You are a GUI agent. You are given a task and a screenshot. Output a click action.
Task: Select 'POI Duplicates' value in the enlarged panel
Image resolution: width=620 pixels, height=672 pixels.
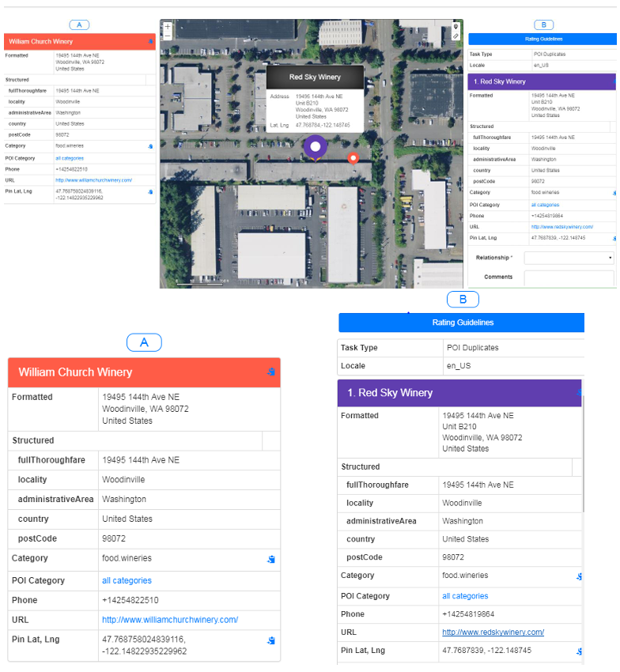[x=472, y=348]
